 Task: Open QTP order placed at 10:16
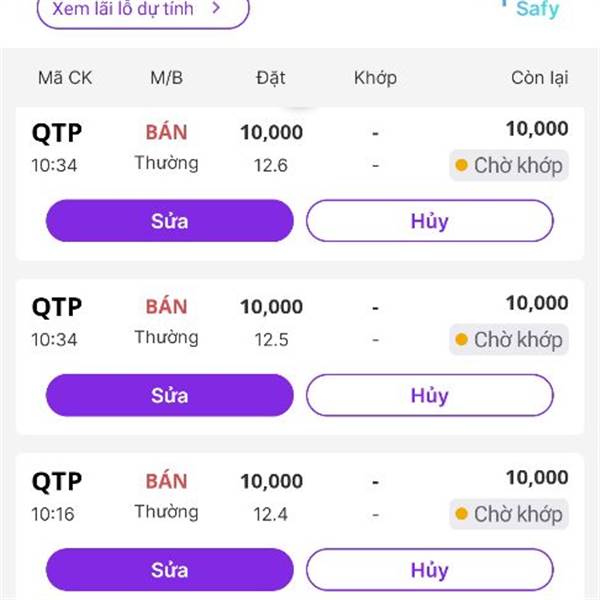(x=57, y=481)
